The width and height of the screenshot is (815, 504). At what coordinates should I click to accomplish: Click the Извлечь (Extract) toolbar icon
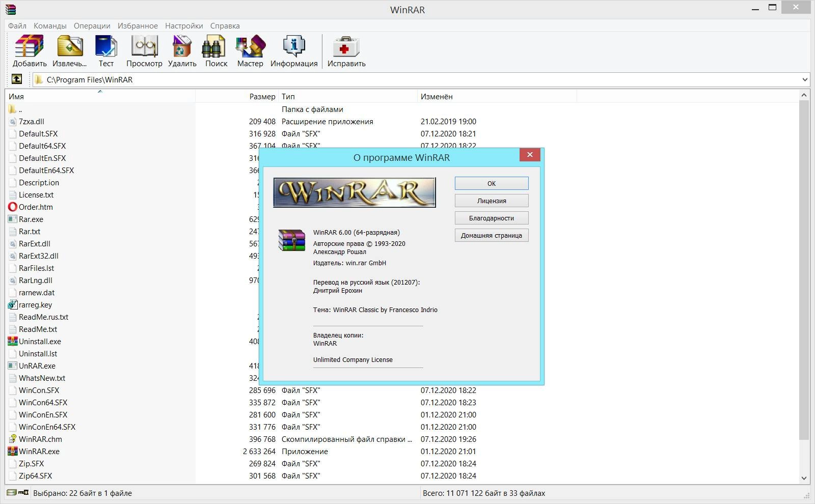click(70, 46)
